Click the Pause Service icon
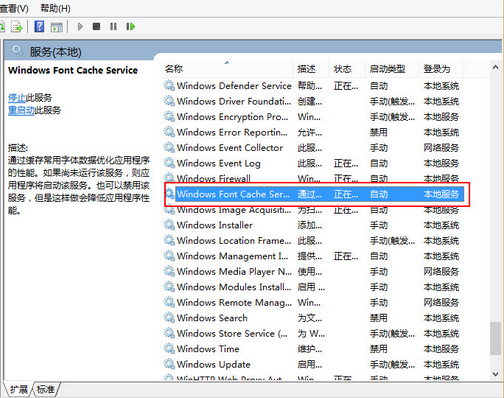 (x=113, y=26)
